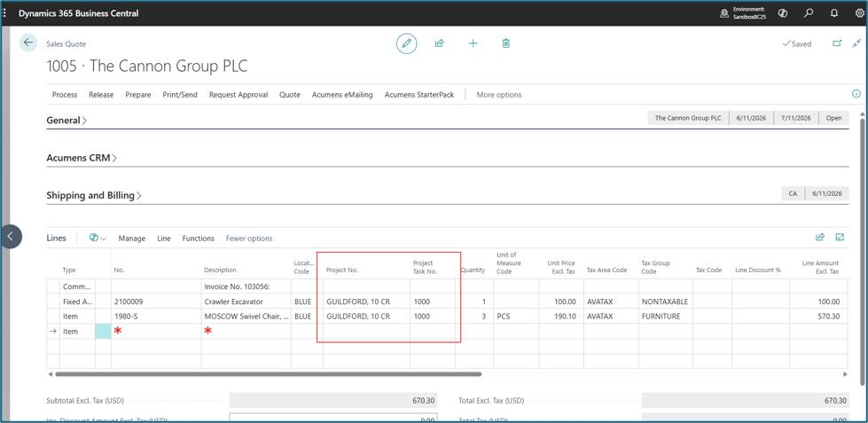Viewport: 868px width, 423px height.
Task: Open the app launcher waffle menu
Action: click(x=5, y=13)
